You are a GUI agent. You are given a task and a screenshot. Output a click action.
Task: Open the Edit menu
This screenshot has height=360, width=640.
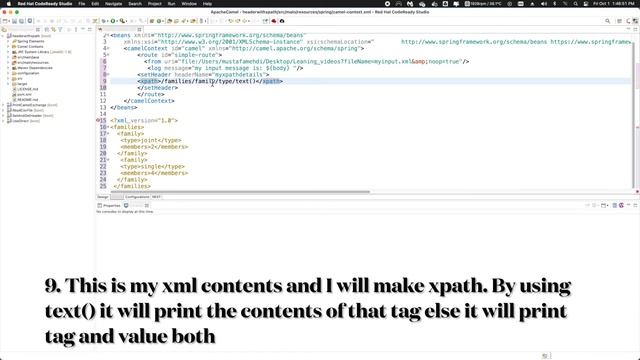pos(95,4)
